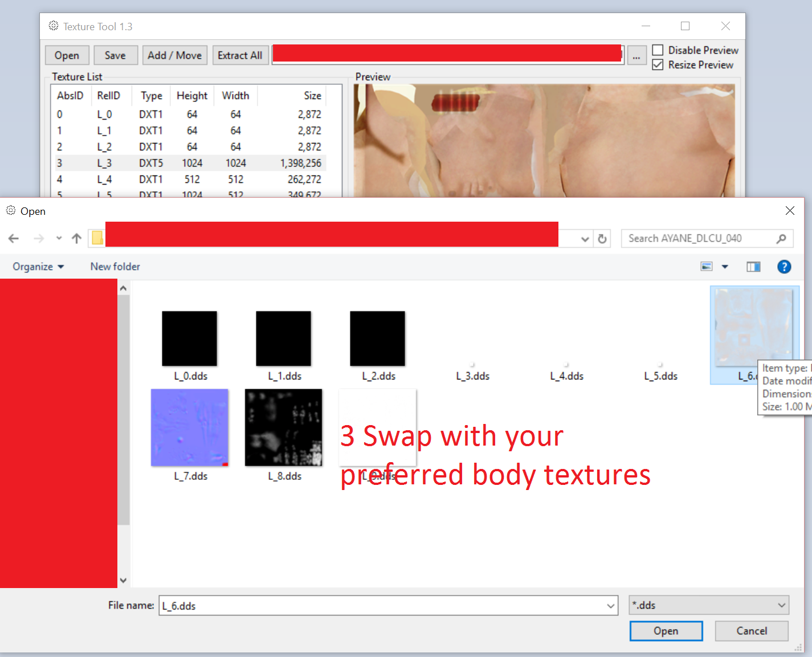The width and height of the screenshot is (812, 657).
Task: Sort by the Height column header
Action: (x=192, y=96)
